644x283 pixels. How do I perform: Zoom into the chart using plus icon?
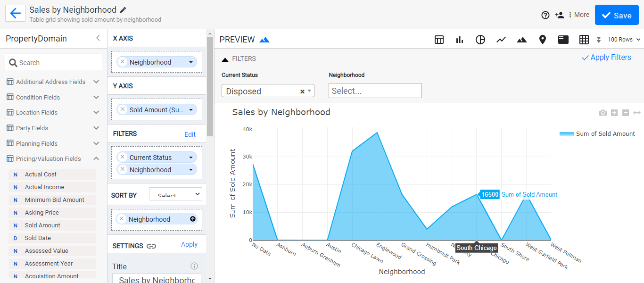coord(614,113)
